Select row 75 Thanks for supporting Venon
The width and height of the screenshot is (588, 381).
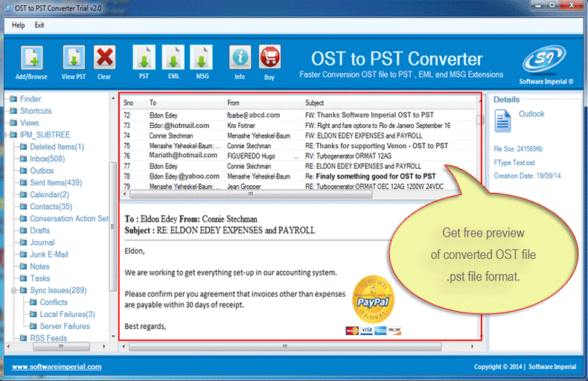click(299, 146)
